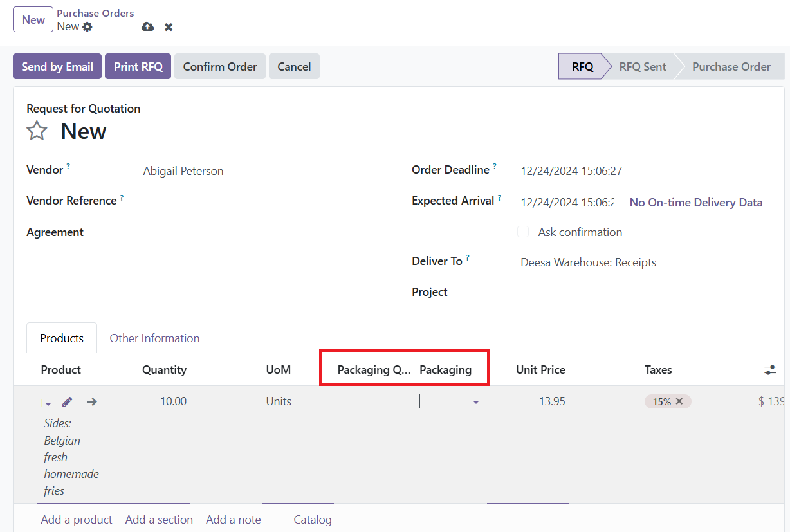Image resolution: width=790 pixels, height=532 pixels.
Task: Sort by Quantity column header
Action: tap(165, 370)
